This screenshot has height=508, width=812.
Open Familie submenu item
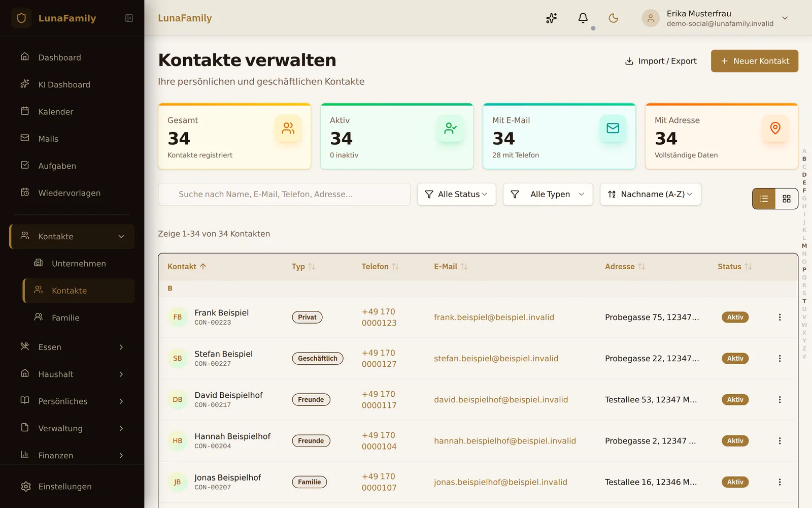(79, 318)
